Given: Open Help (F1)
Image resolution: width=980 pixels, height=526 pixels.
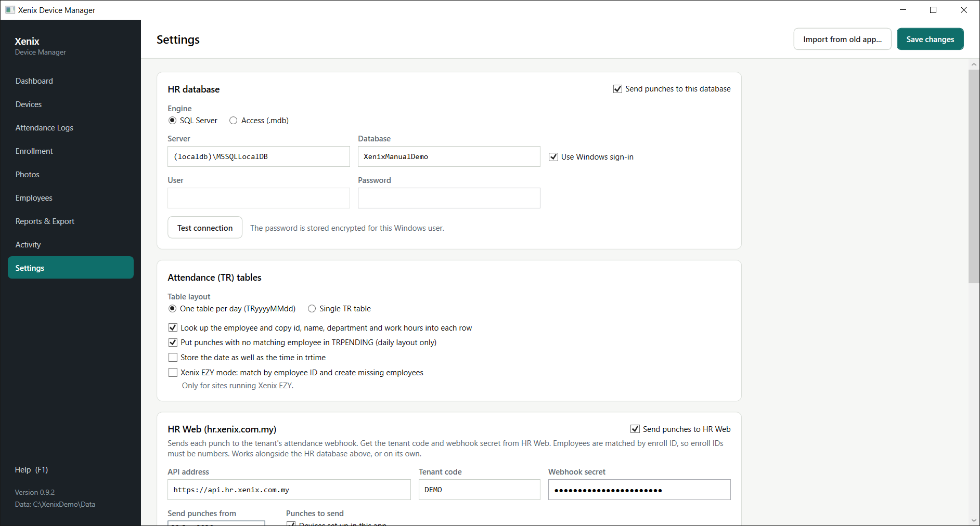Looking at the screenshot, I should 32,470.
